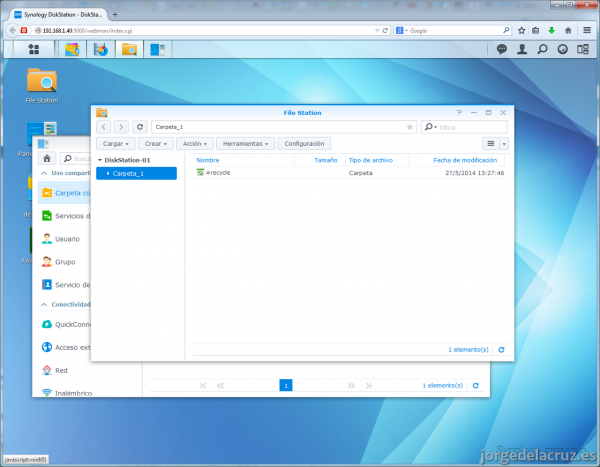600x467 pixels.
Task: Open the browser downloads arrow icon
Action: coord(551,30)
